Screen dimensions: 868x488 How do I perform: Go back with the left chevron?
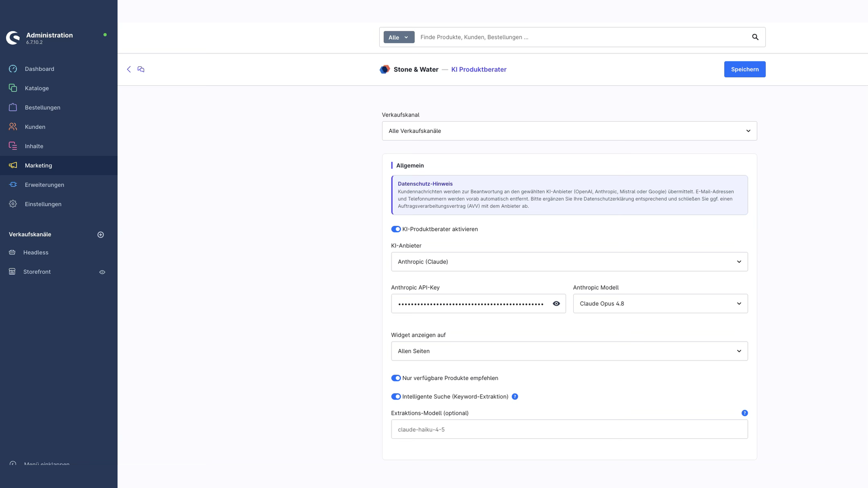129,69
